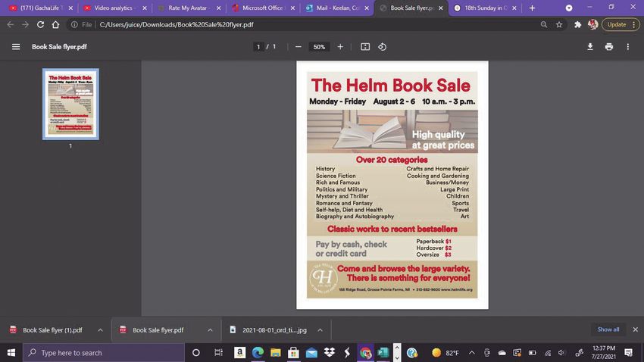Open the volume control

click(561, 353)
